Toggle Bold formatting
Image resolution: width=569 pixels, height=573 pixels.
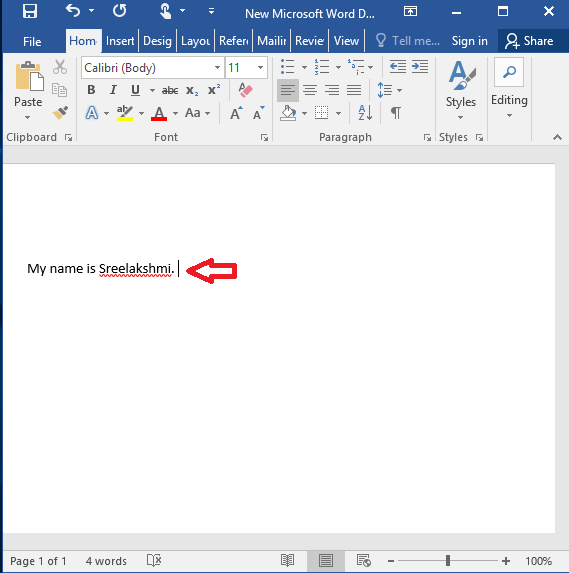[x=91, y=90]
